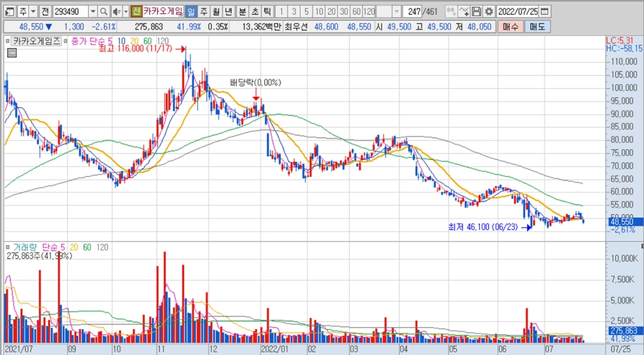Click the 13,362백만 trading value

pos(262,27)
